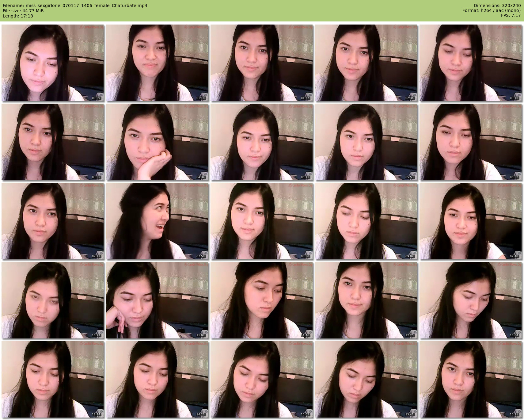Click the frame at 05:13

261,142
